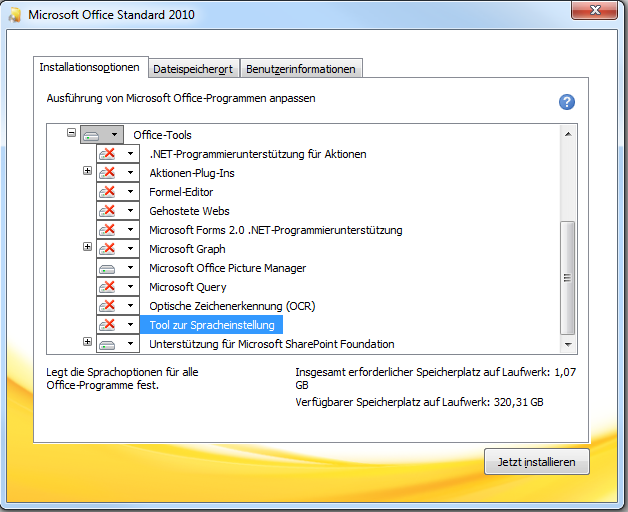Open dropdown arrow for .NET-Programmierunterstützung für Aktionen
628x512 pixels.
(x=130, y=154)
